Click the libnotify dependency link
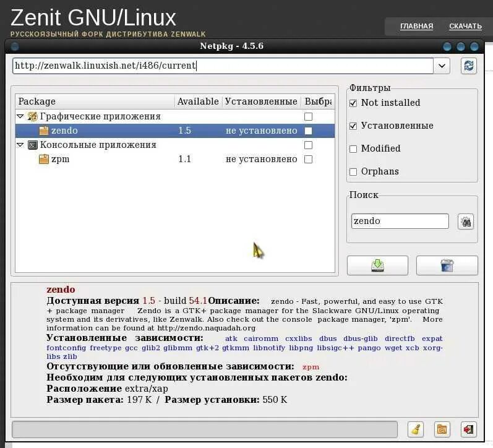Image resolution: width=493 pixels, height=448 pixels. 269,348
